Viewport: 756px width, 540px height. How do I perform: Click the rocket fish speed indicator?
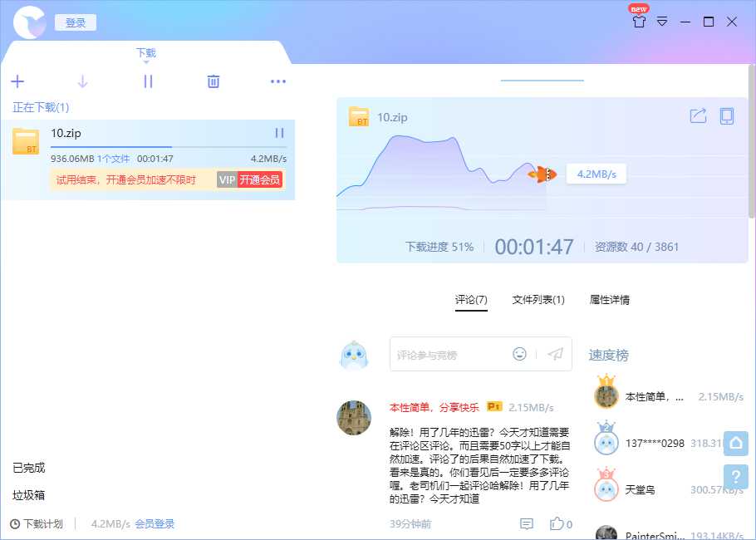tap(542, 174)
